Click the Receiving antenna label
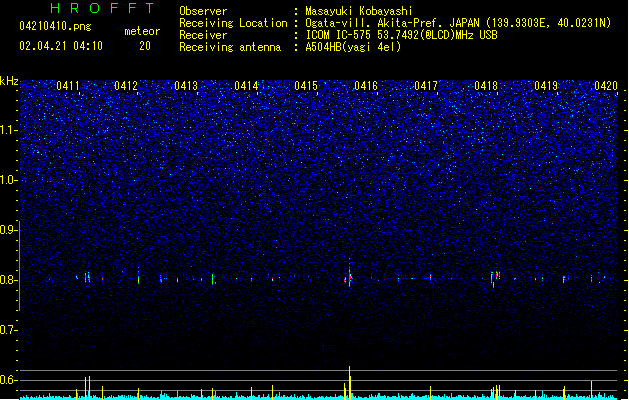This screenshot has height=400, width=629. pyautogui.click(x=230, y=47)
